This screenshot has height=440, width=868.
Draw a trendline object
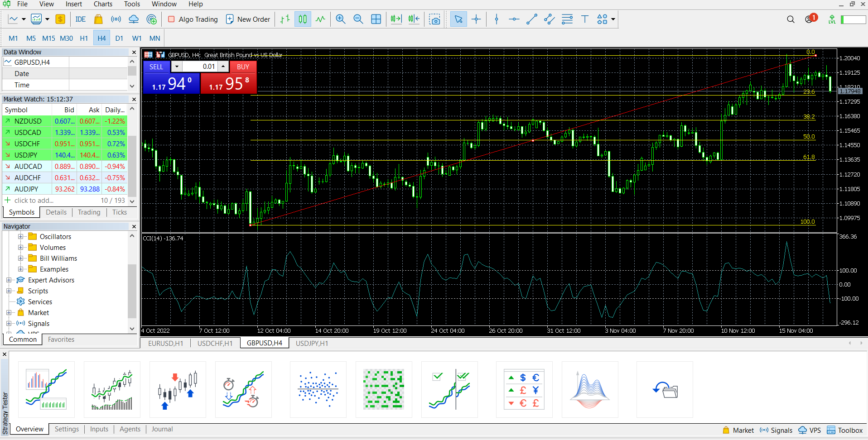[x=532, y=19]
